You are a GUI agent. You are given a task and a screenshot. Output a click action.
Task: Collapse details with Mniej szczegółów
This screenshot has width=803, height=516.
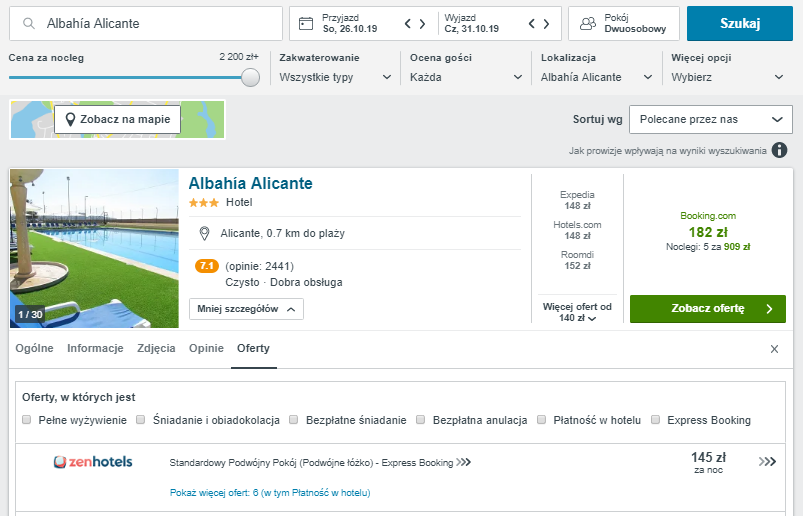(x=246, y=309)
